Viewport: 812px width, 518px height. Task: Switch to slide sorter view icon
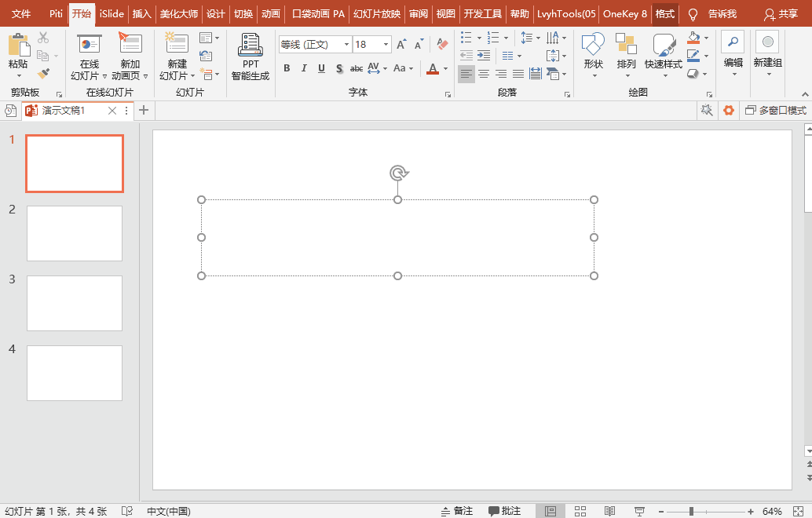[580, 511]
